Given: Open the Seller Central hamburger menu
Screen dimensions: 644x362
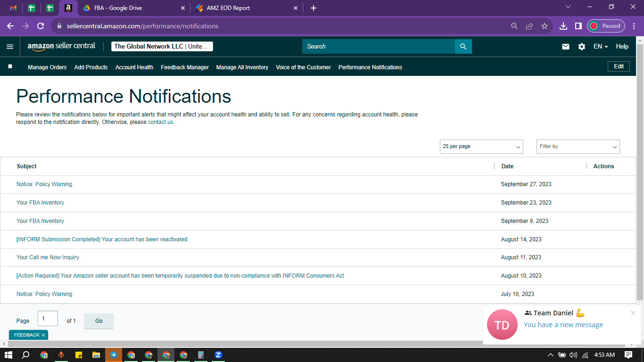Looking at the screenshot, I should 10,47.
